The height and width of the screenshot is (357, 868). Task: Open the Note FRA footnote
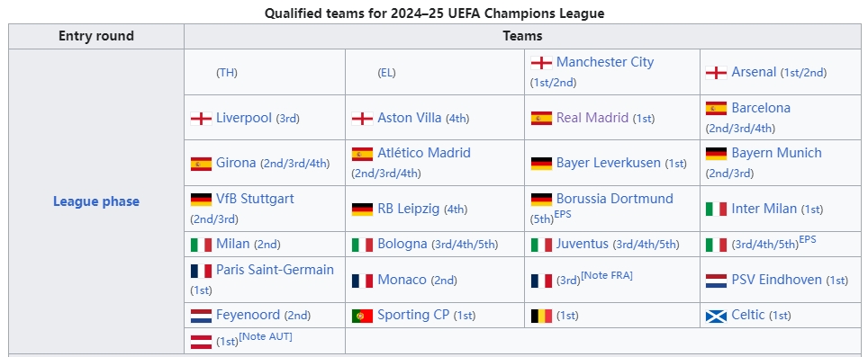(607, 276)
